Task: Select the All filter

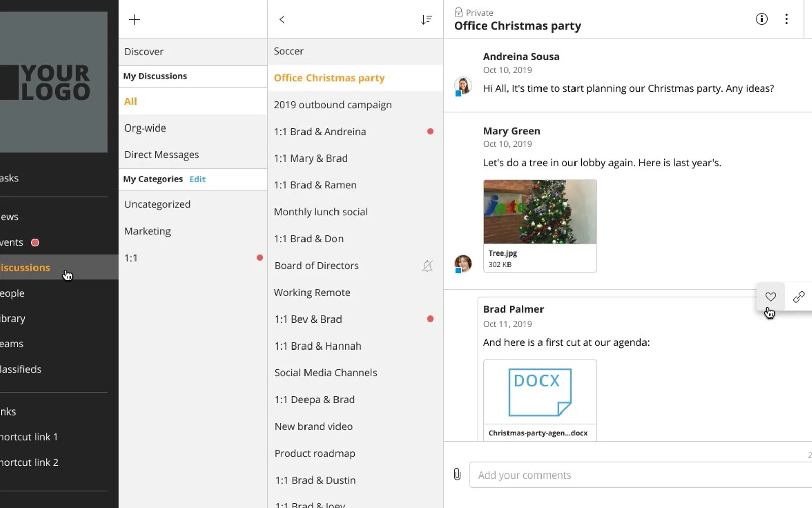Action: point(193,101)
